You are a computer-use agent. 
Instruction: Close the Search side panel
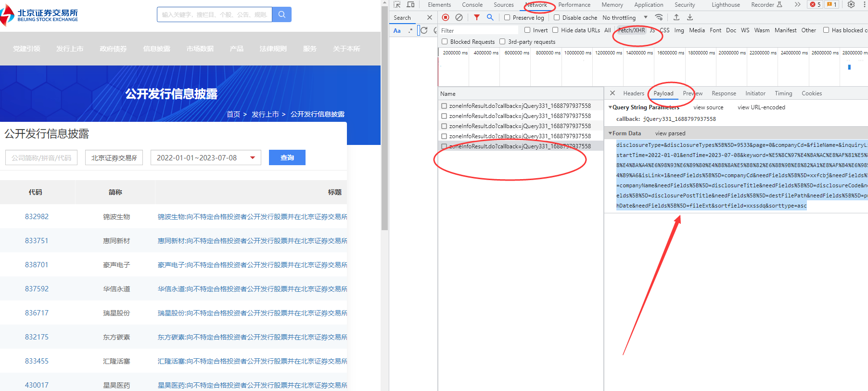coord(430,17)
